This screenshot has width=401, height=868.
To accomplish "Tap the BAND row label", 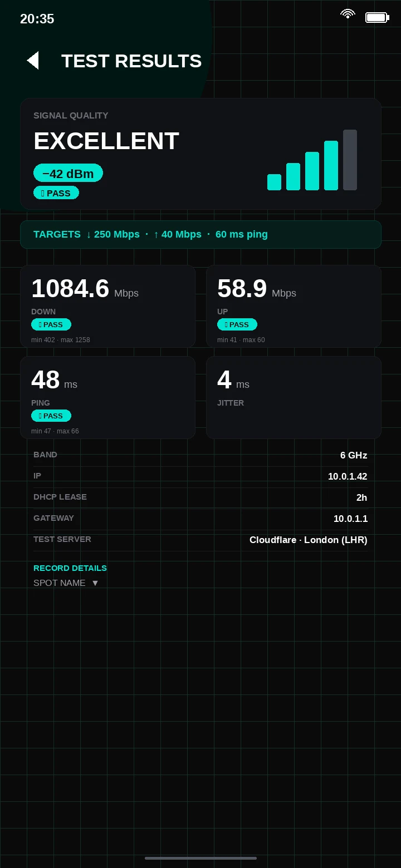I will (45, 455).
